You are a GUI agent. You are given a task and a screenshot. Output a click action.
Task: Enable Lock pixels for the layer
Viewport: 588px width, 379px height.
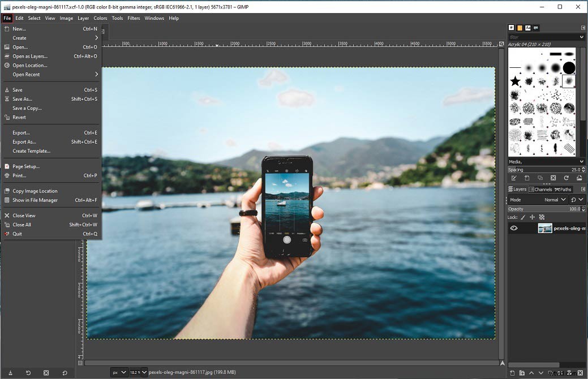(x=523, y=217)
